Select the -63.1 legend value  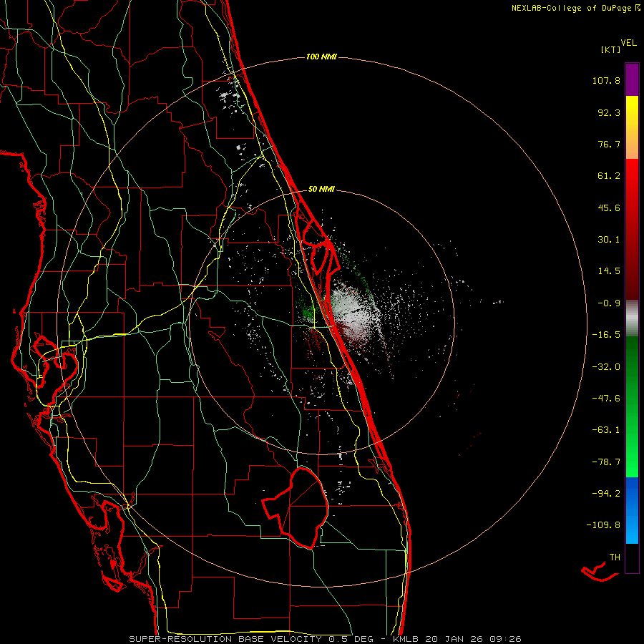point(606,430)
